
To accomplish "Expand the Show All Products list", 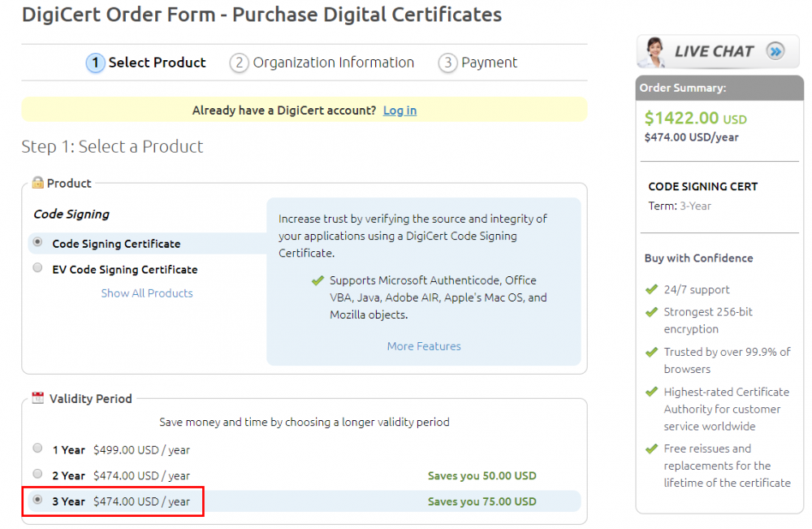I will [147, 293].
